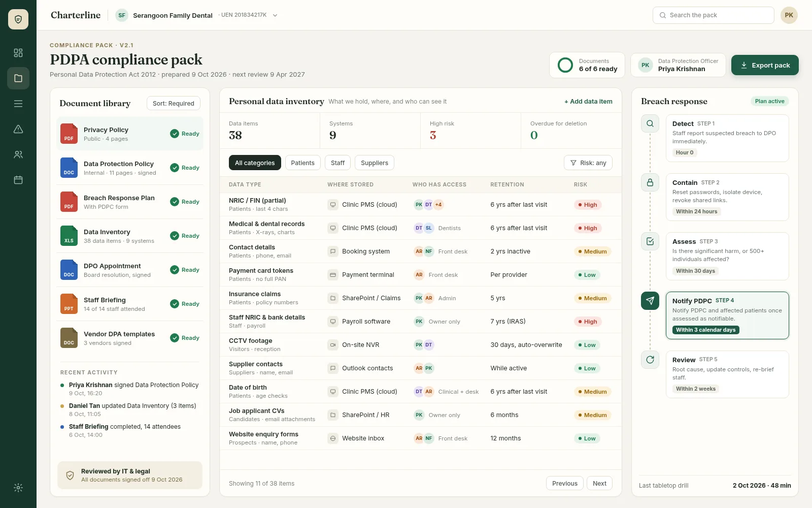Open the Data Protection Officer card
The height and width of the screenshot is (508, 812).
click(678, 65)
